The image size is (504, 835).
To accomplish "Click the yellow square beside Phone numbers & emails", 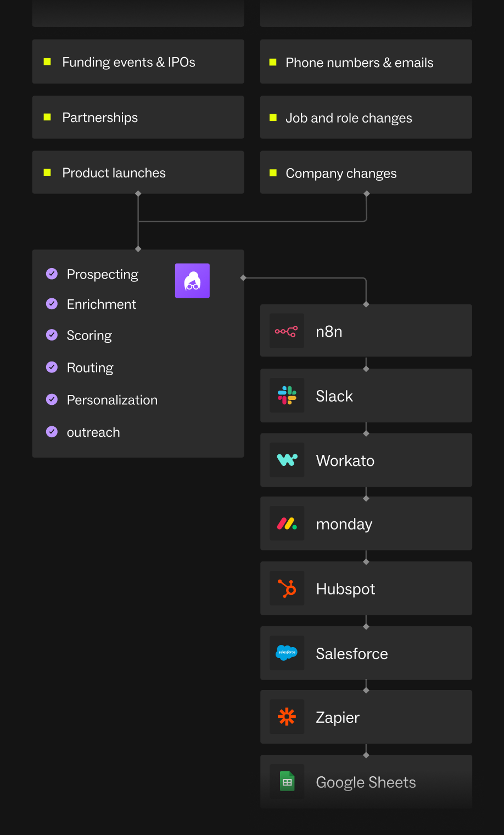I will click(273, 62).
